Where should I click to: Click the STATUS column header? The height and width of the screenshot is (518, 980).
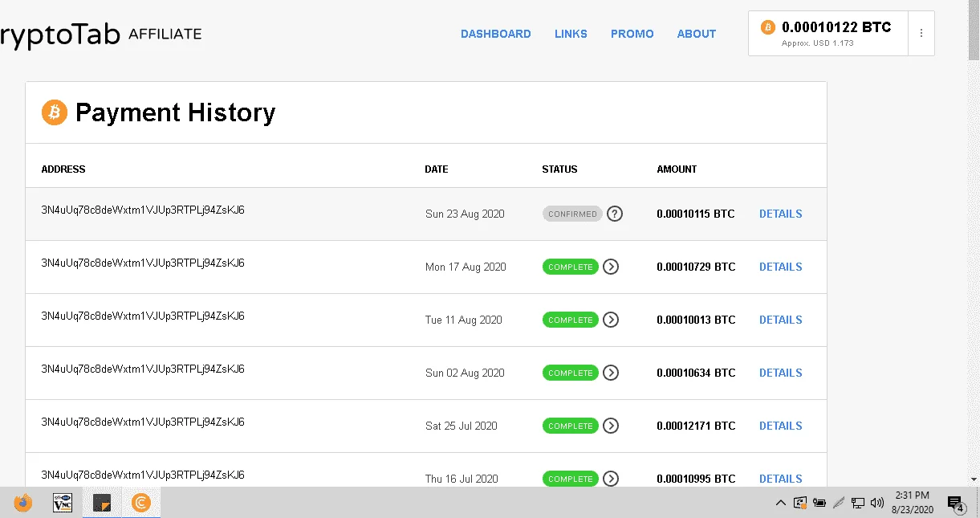[559, 169]
